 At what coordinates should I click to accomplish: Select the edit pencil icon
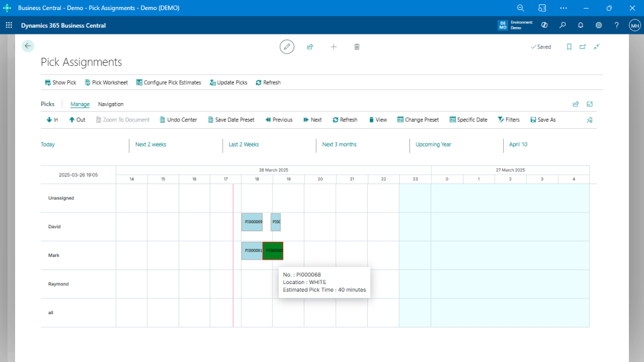pos(287,47)
